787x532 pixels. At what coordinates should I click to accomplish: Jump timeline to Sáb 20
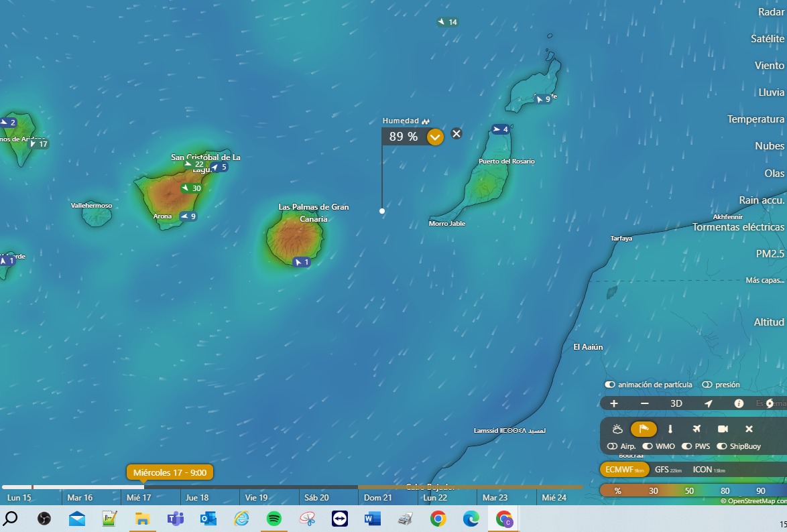tap(316, 498)
